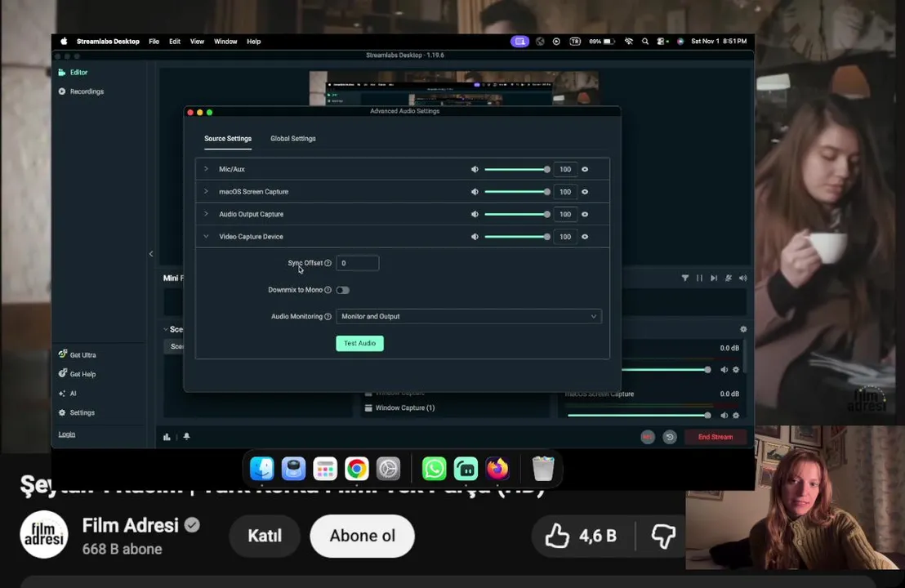
Task: Toggle Audio Output Capture eye icon
Action: pyautogui.click(x=585, y=214)
